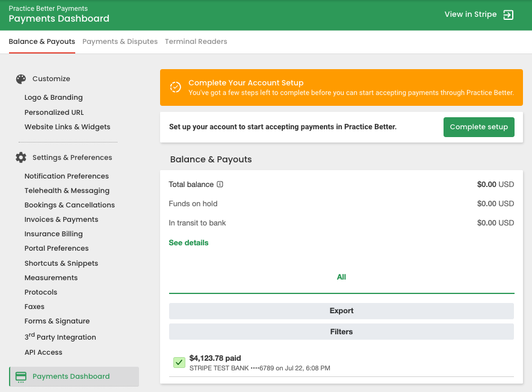The image size is (532, 392).
Task: Select the Payments Dashboard icon at sidebar bottom
Action: pos(20,376)
